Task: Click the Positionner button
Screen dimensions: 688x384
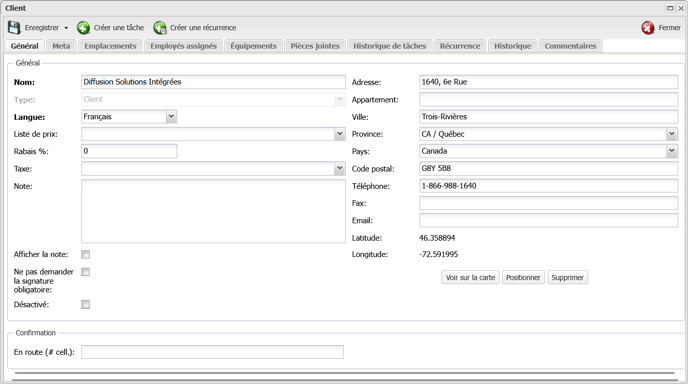Action: pos(523,277)
